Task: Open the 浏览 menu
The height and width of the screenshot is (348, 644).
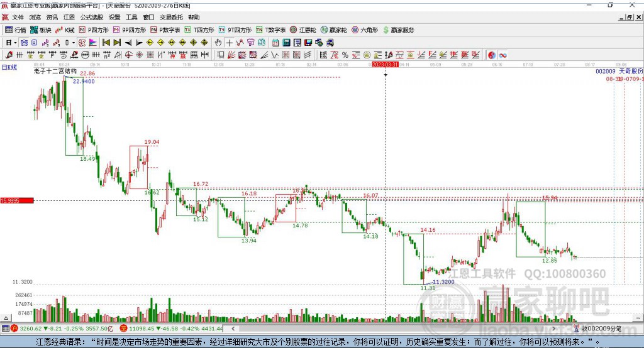Action: click(35, 17)
